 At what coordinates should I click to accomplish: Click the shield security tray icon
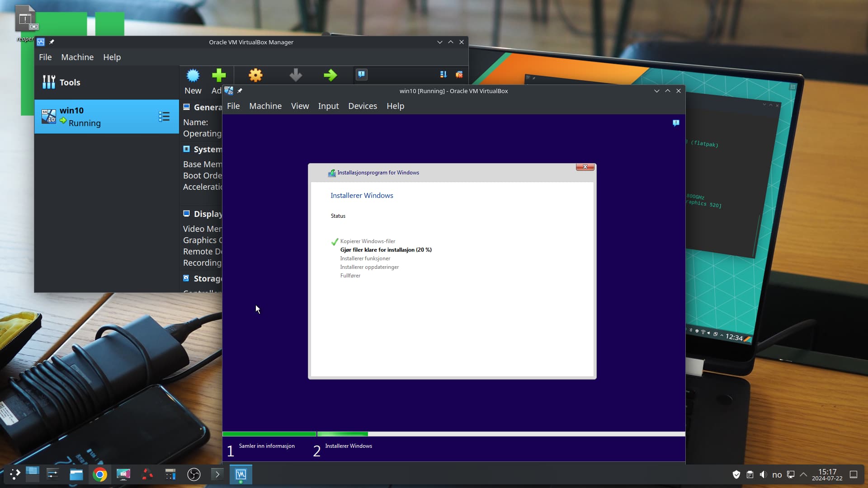[x=736, y=474]
